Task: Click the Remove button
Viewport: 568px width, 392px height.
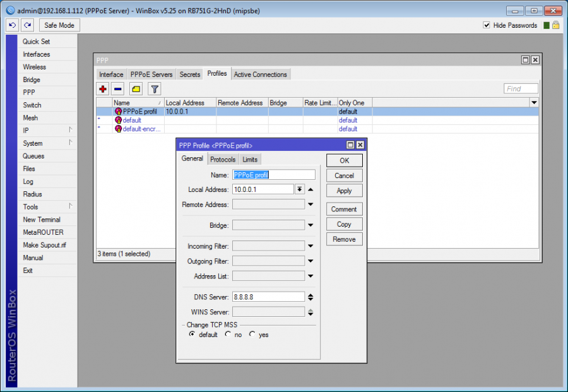Action: [344, 239]
